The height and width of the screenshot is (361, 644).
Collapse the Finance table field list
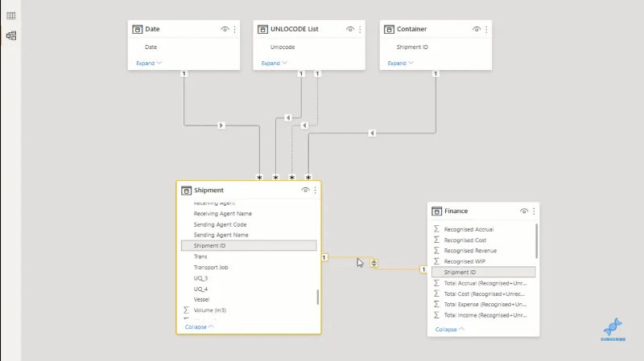[x=450, y=330]
